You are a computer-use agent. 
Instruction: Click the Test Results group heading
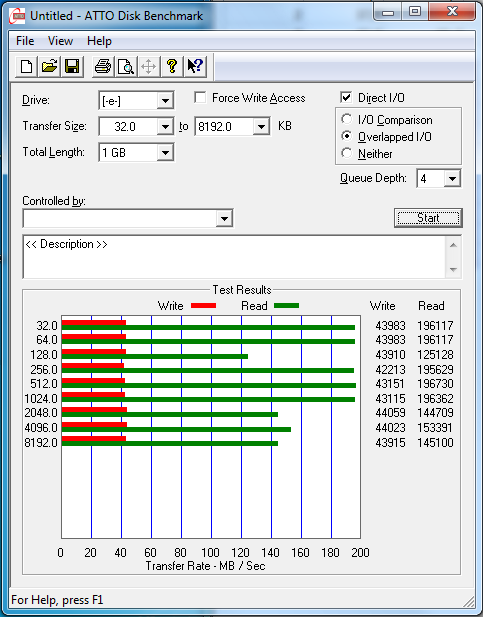[x=242, y=290]
